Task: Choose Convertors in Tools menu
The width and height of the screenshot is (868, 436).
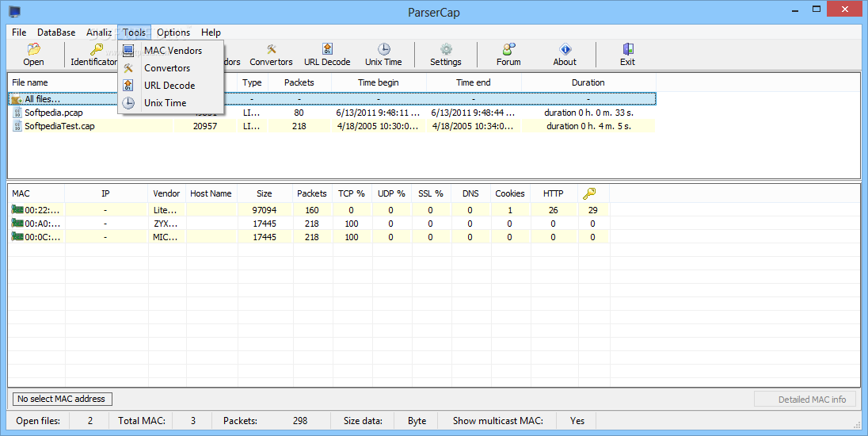Action: click(x=171, y=68)
